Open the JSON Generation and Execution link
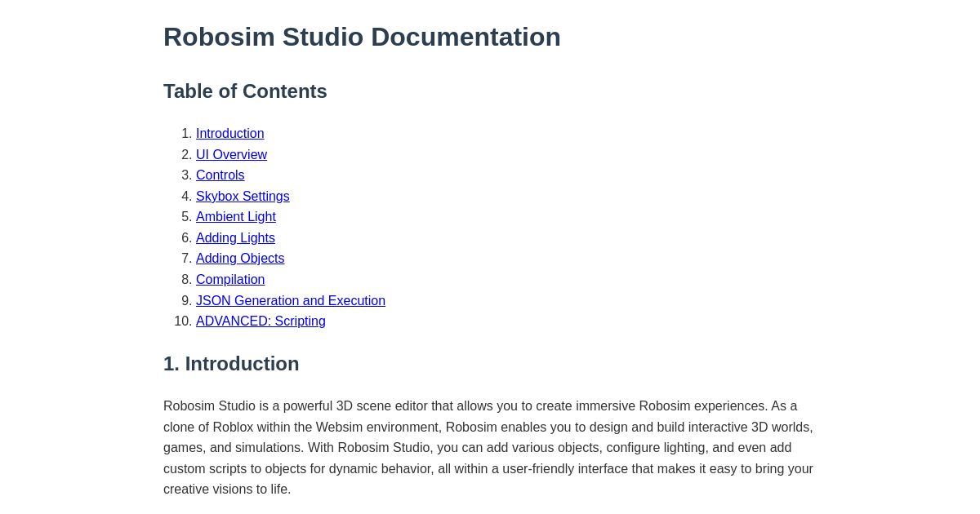980x514 pixels. 291,300
